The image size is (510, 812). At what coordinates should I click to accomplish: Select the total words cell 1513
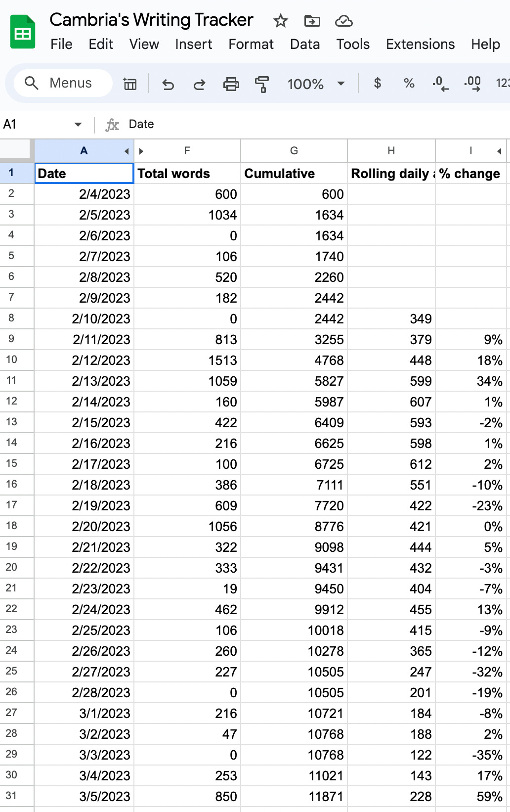(187, 361)
